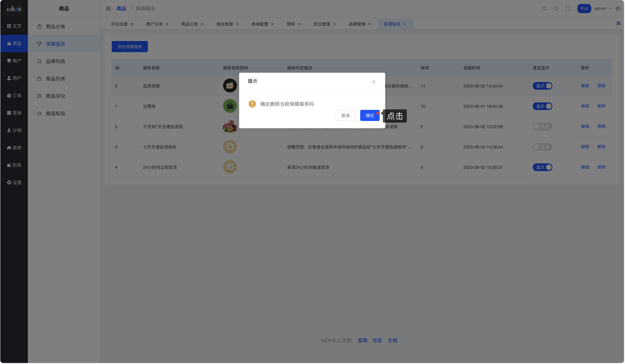Close the 品牌管理 tab
The image size is (625, 364).
(x=370, y=24)
